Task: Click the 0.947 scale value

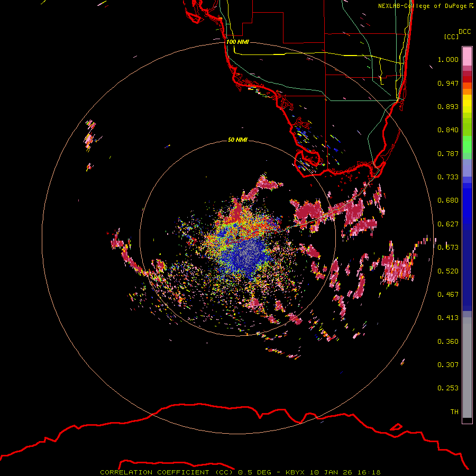Action: coord(448,83)
